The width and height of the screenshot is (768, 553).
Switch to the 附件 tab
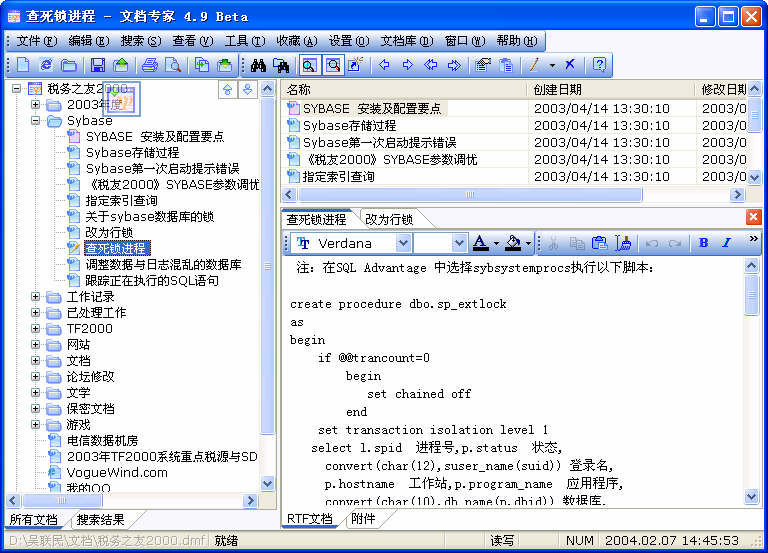point(363,519)
